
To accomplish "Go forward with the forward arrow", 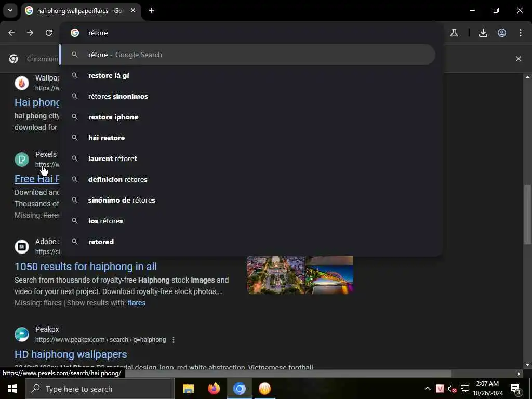I will click(x=30, y=33).
